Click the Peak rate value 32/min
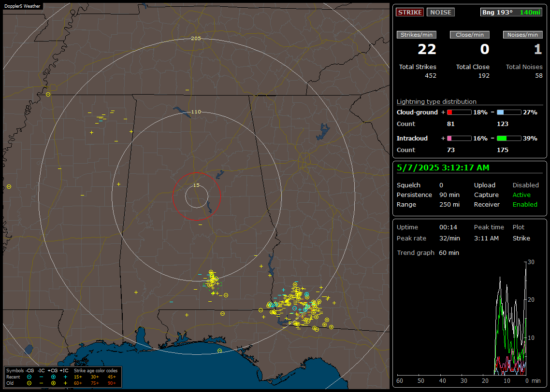 pos(449,238)
